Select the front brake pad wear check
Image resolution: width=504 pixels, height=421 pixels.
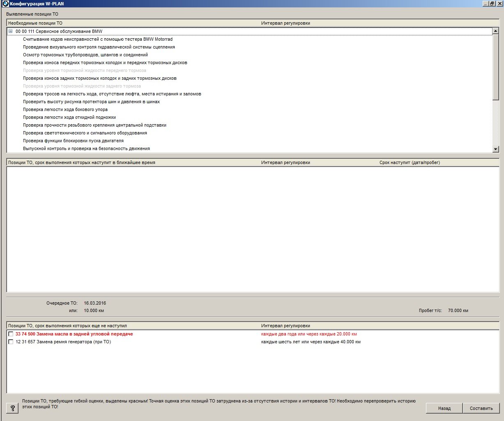point(105,63)
